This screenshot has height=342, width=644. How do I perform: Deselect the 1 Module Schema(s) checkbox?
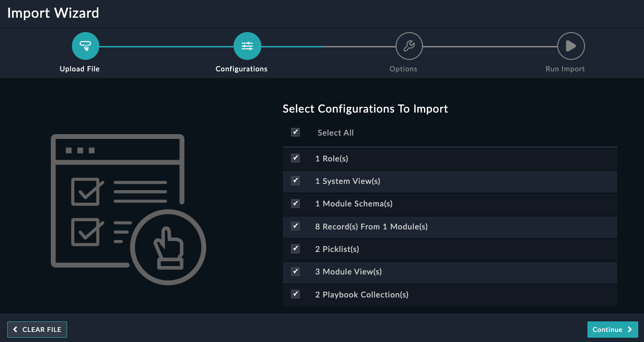coord(295,204)
